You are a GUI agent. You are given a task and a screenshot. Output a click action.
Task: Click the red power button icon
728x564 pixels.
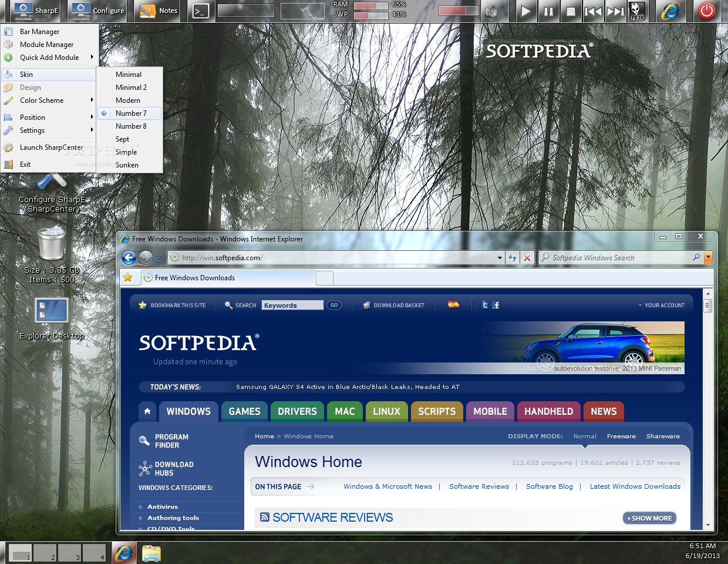coord(707,11)
